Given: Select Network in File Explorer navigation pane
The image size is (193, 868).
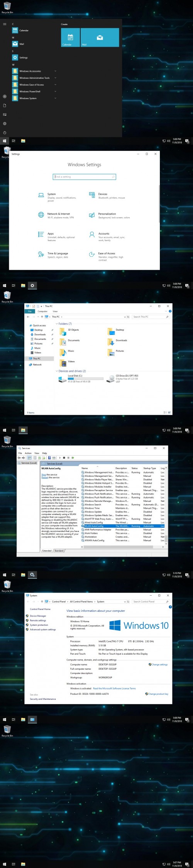Looking at the screenshot, I should pyautogui.click(x=37, y=365).
